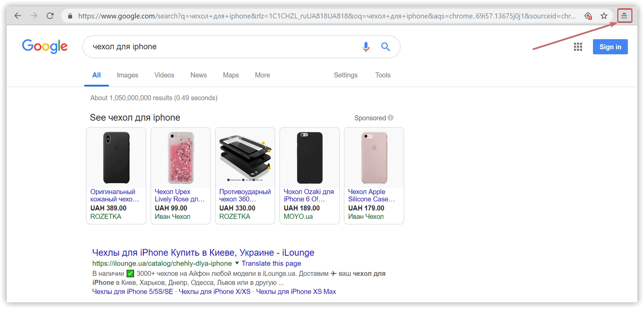Switch to the Videos tab
The width and height of the screenshot is (644, 309).
click(x=164, y=75)
